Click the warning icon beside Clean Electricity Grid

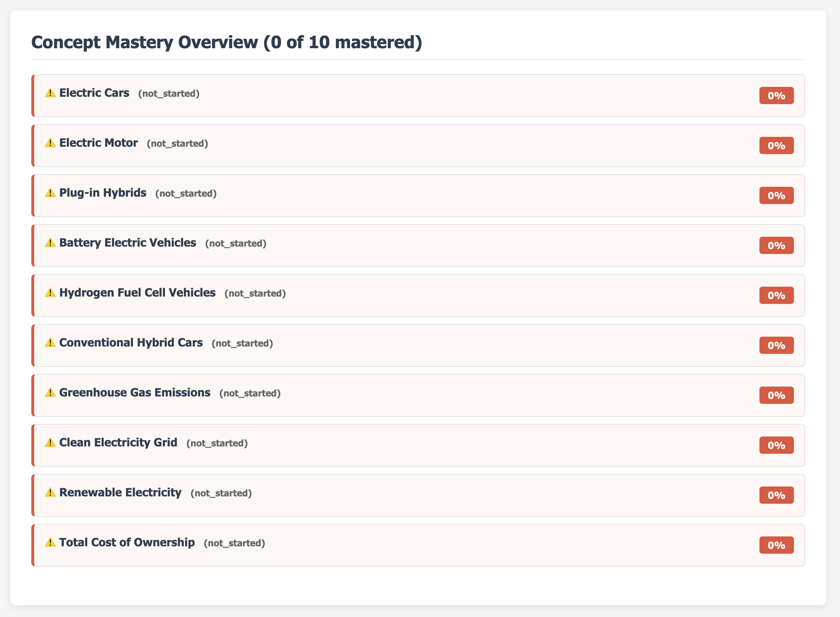pos(50,443)
